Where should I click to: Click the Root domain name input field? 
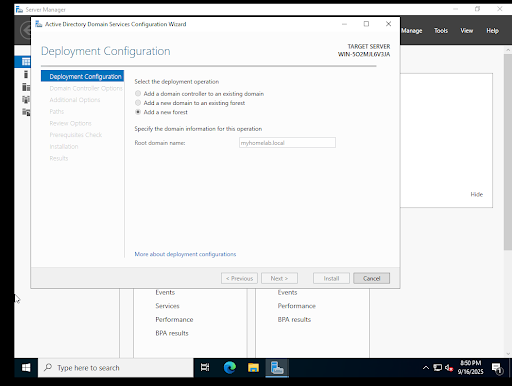(287, 143)
